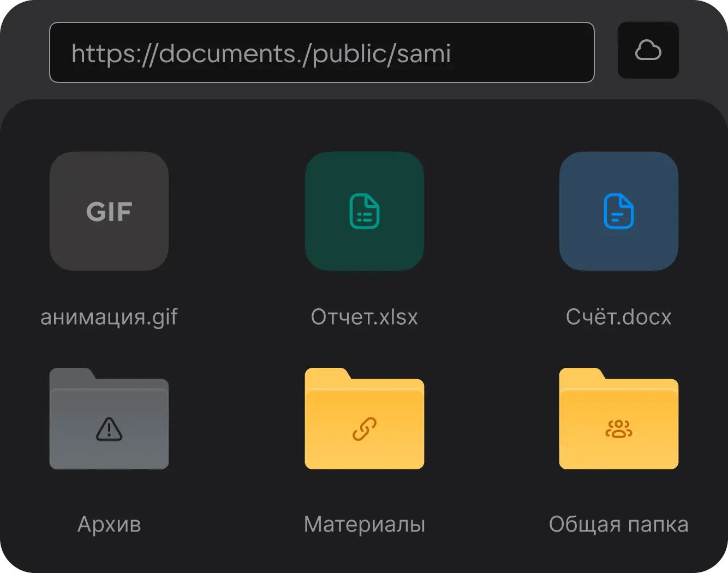Open the gray Архив folder icon
This screenshot has width=728, height=573.
click(109, 420)
